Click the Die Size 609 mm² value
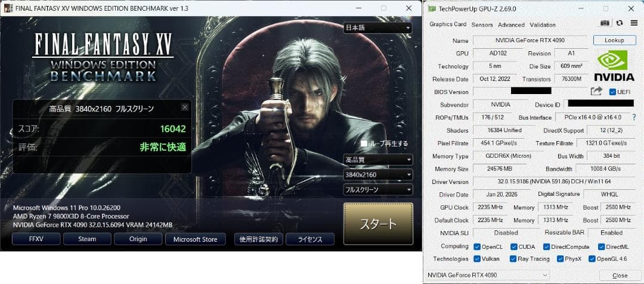Image resolution: width=644 pixels, height=284 pixels. coord(571,66)
